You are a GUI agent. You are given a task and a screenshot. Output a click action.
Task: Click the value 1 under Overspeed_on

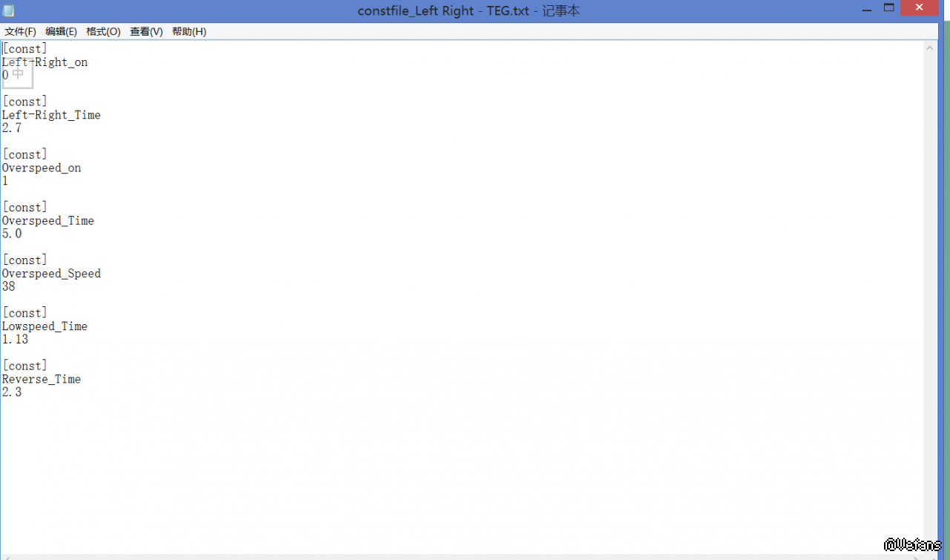tap(5, 181)
